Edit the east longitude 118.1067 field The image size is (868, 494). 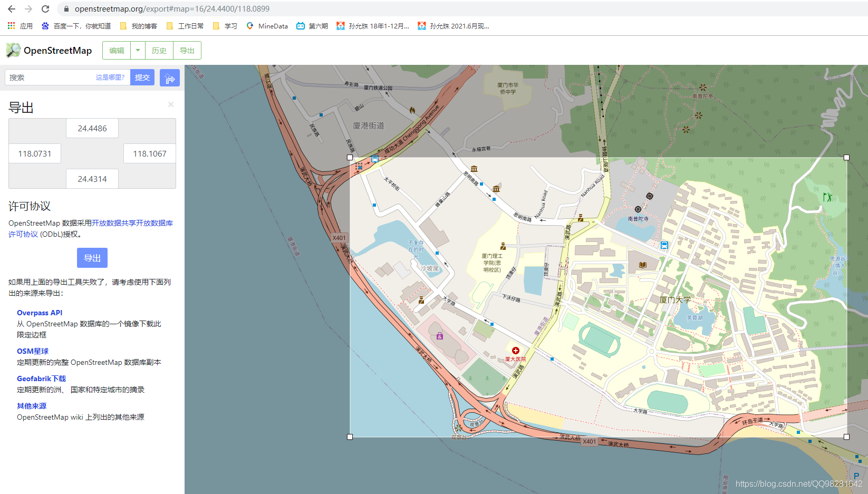click(x=150, y=153)
